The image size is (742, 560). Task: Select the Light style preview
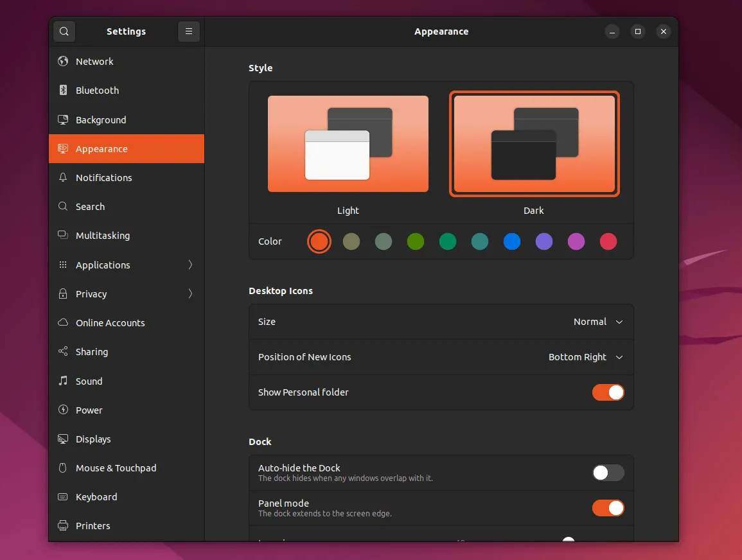348,143
